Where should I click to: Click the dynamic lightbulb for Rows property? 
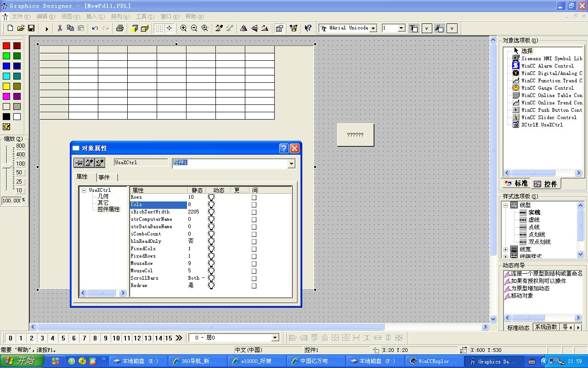tap(211, 197)
